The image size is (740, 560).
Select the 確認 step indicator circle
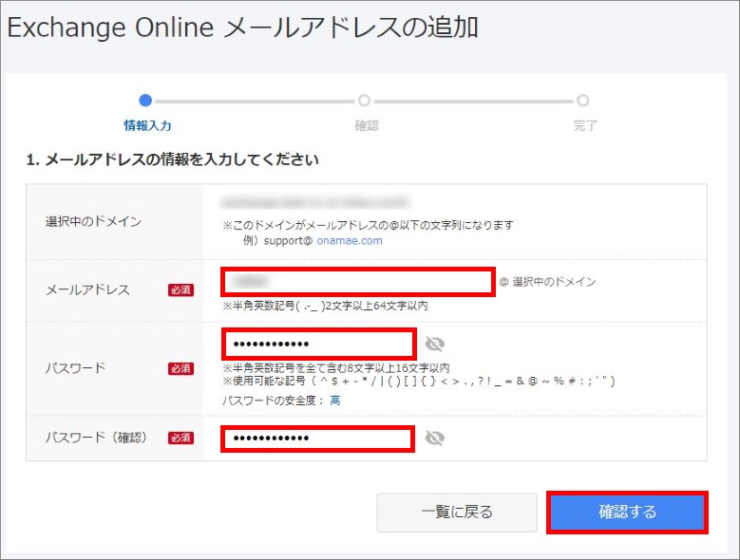pyautogui.click(x=364, y=101)
